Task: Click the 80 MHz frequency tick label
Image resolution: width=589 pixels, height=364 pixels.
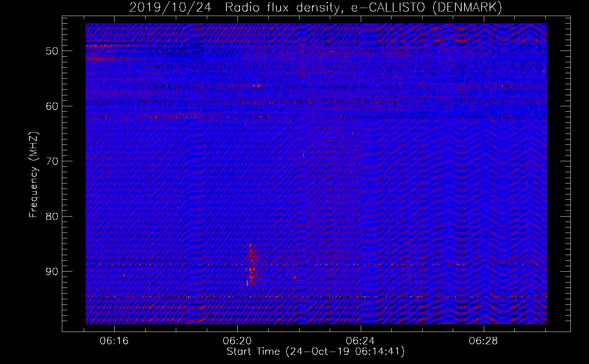Action: coord(52,217)
